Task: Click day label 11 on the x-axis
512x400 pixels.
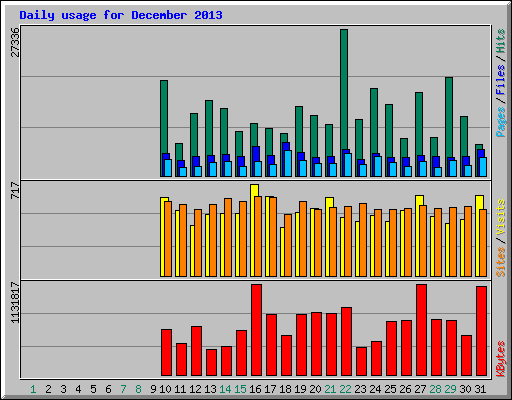Action: [180, 389]
